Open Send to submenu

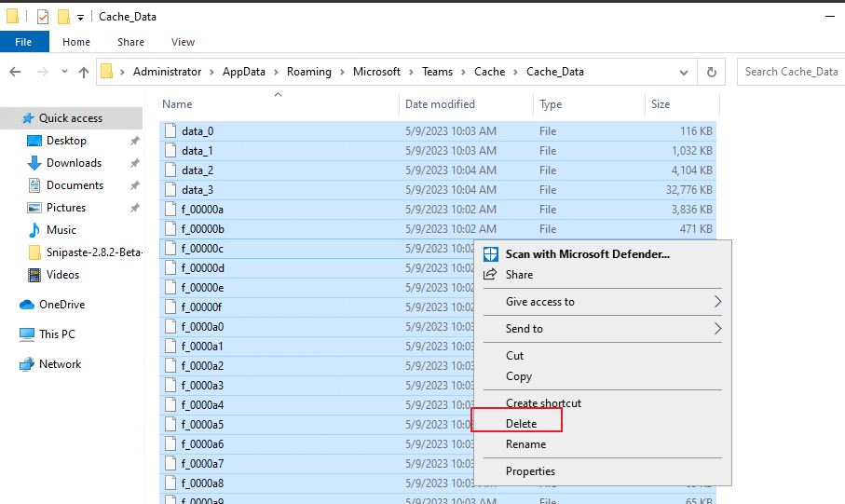click(x=603, y=329)
